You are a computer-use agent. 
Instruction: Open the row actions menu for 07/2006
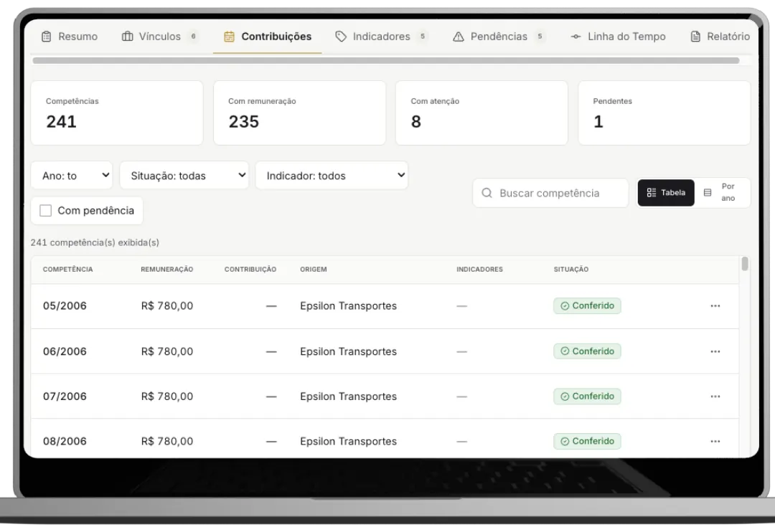[x=715, y=396]
